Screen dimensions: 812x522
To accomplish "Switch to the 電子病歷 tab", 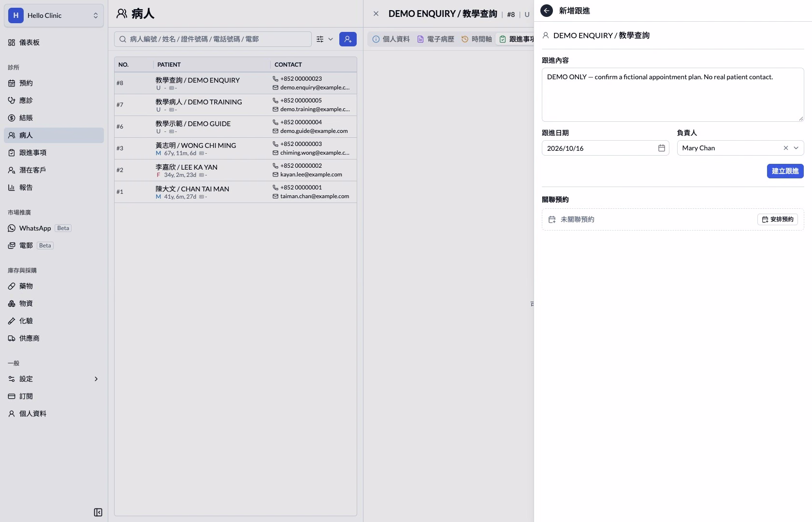I will (x=435, y=39).
